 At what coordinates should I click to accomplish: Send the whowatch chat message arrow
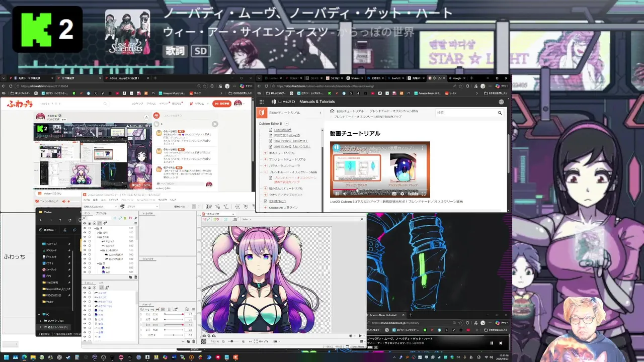215,124
